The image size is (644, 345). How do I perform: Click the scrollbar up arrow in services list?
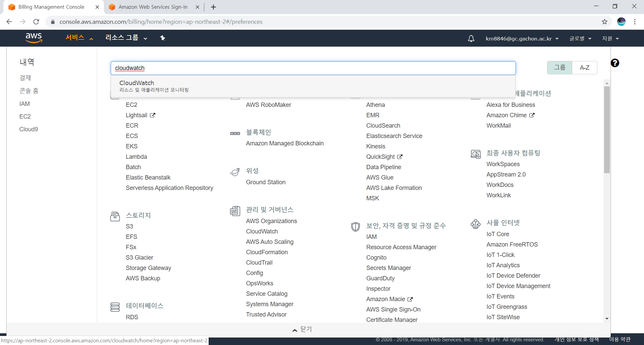click(x=607, y=83)
